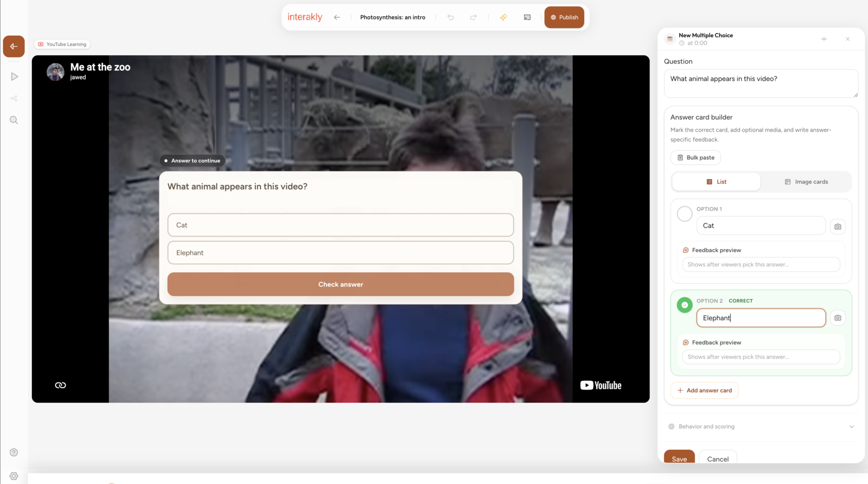Viewport: 868px width, 484px height.
Task: Click the camera icon for Option 1
Action: coord(838,226)
